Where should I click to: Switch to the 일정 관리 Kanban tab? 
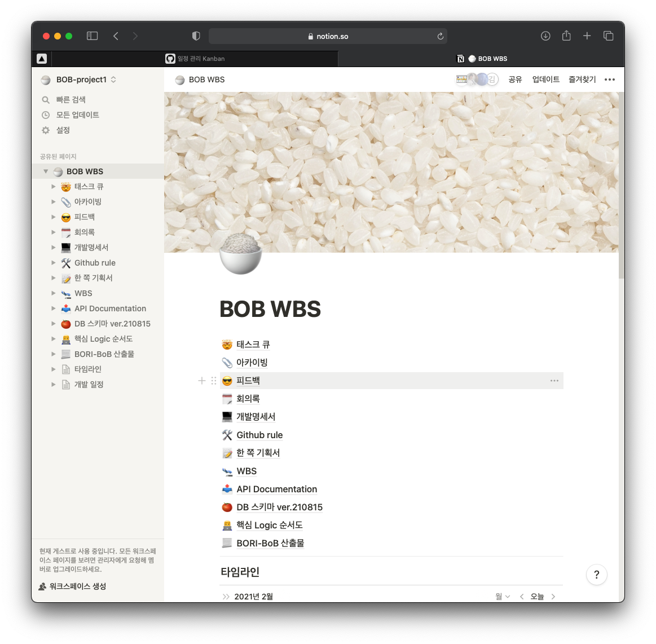pyautogui.click(x=195, y=59)
